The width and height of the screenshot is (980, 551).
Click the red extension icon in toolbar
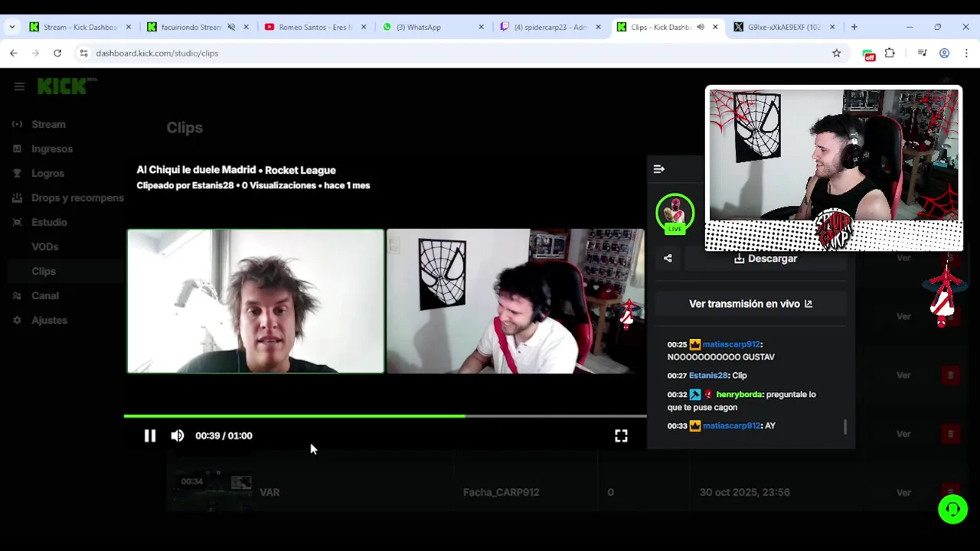[868, 54]
